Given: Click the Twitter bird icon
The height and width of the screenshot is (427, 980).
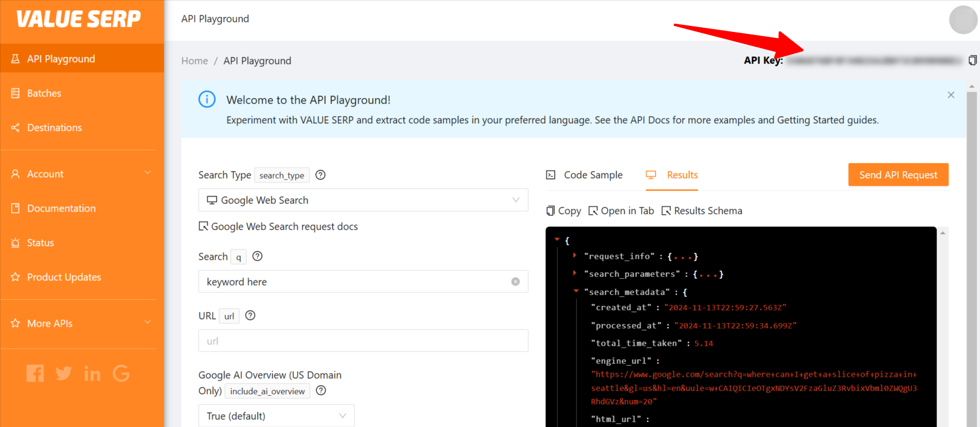Looking at the screenshot, I should point(64,373).
